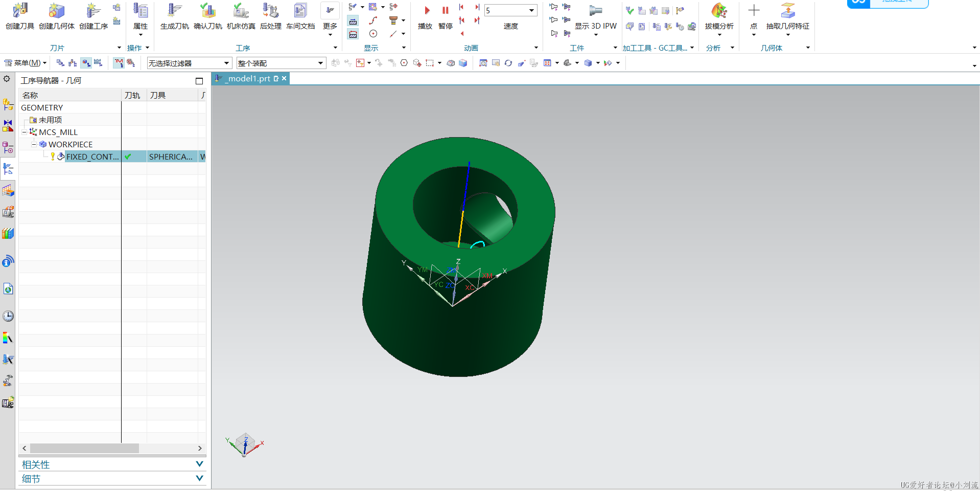Click the navigator horizontal scrollbar thumb
The image size is (980, 491).
(x=84, y=448)
